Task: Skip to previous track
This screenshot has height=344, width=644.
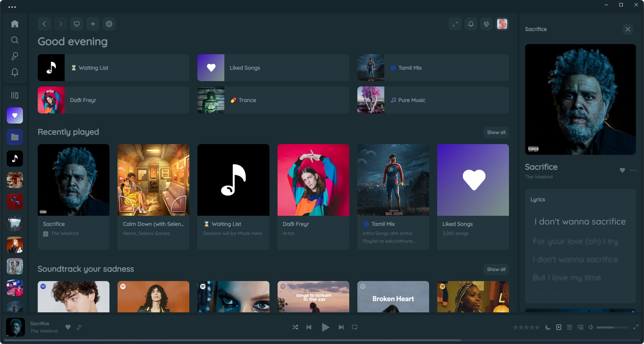Action: click(309, 327)
